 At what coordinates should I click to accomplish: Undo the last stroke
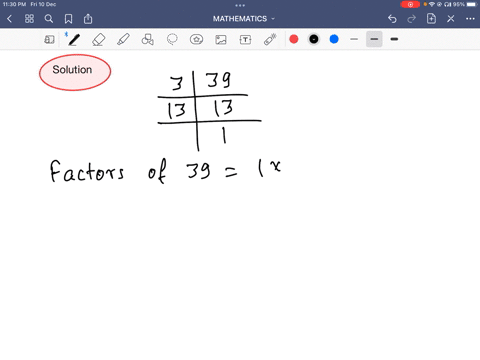392,19
